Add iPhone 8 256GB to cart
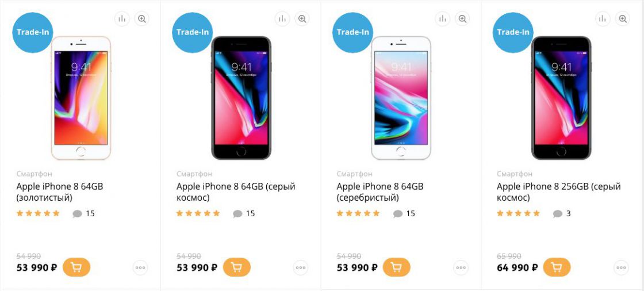The width and height of the screenshot is (644, 291). coord(557,267)
